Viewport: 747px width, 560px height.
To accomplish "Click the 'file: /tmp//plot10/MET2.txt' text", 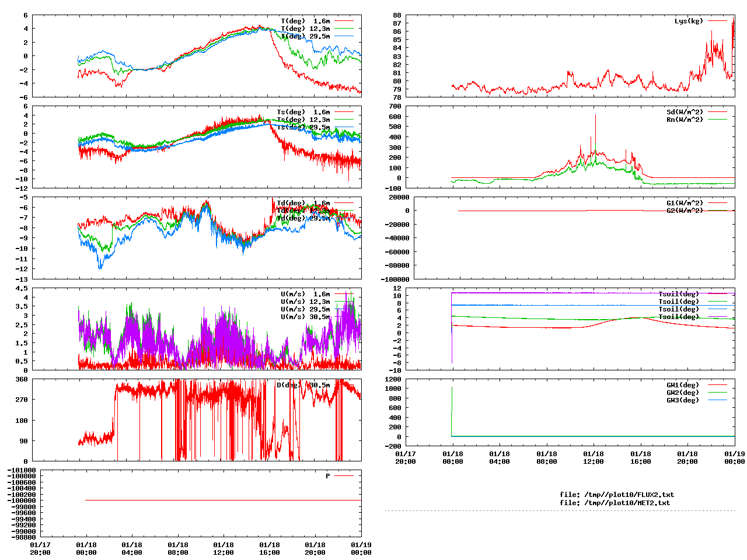I will pos(615,502).
